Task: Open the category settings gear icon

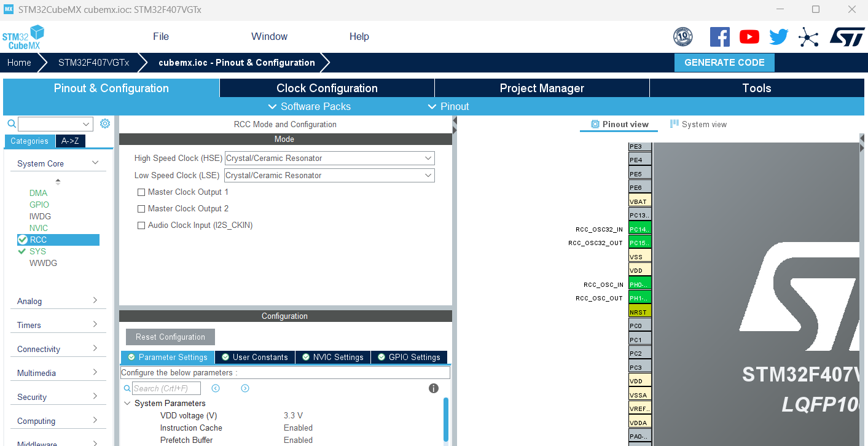Action: click(x=105, y=123)
